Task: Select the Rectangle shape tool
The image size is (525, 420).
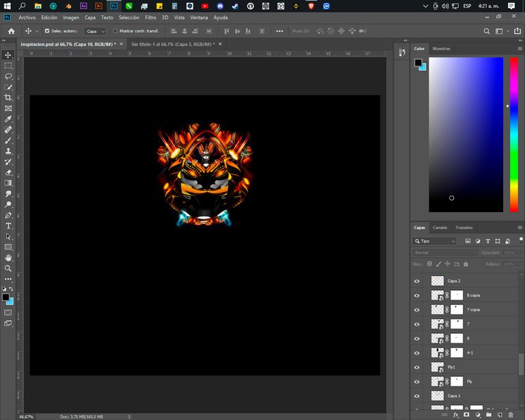Action: (8, 247)
